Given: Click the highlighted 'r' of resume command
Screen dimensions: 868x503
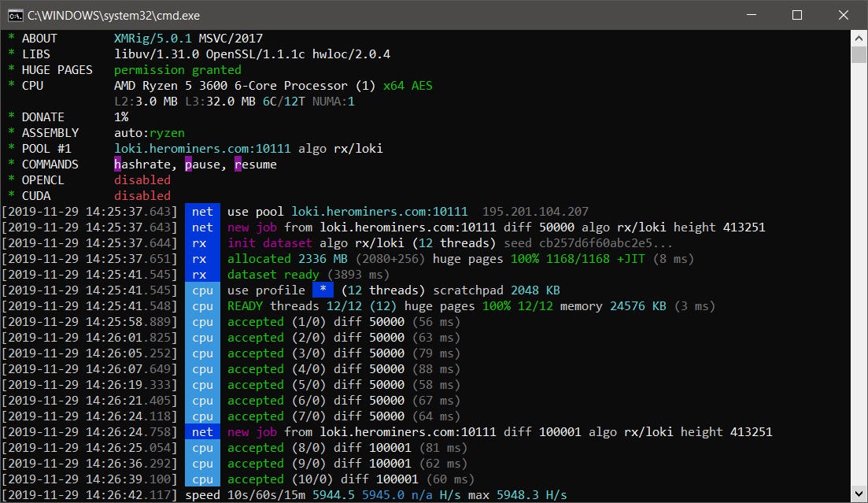Looking at the screenshot, I should pos(238,165).
